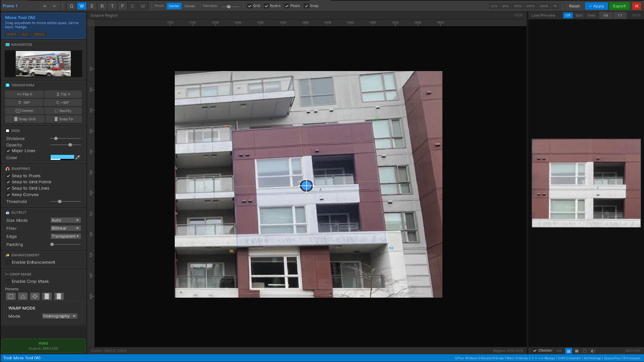
Task: Select the T rect tool button
Action: tap(112, 6)
